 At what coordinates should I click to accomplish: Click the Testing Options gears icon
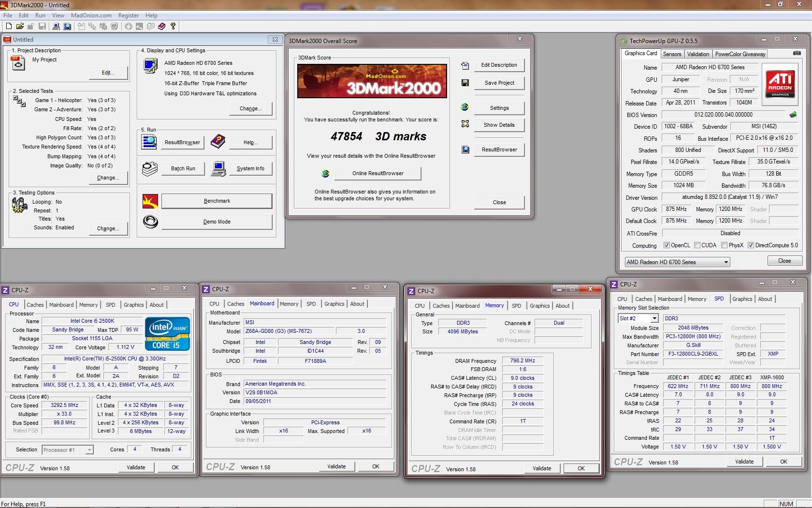point(19,205)
